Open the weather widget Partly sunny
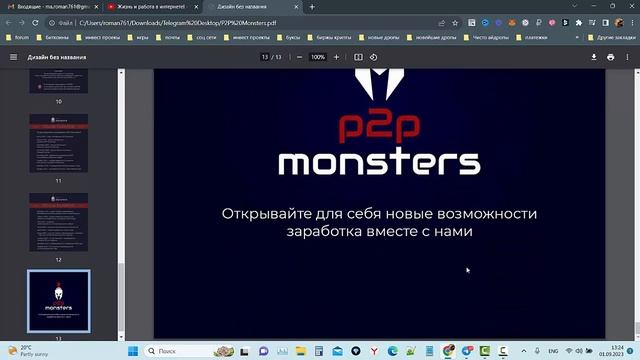This screenshot has height=360, width=640. point(29,351)
